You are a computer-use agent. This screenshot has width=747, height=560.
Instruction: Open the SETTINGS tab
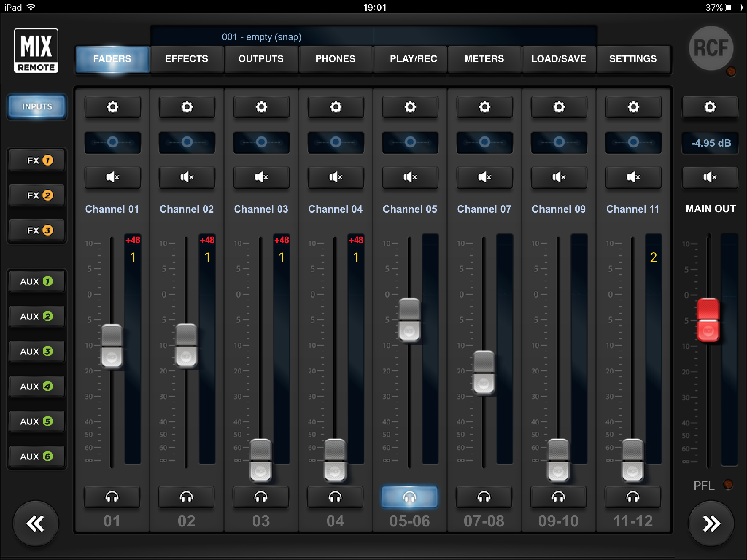633,59
